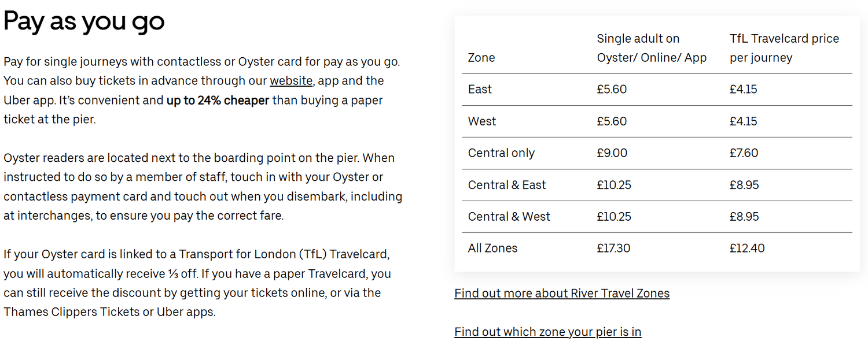Select the Central & West row label
868x345 pixels.
click(x=509, y=217)
